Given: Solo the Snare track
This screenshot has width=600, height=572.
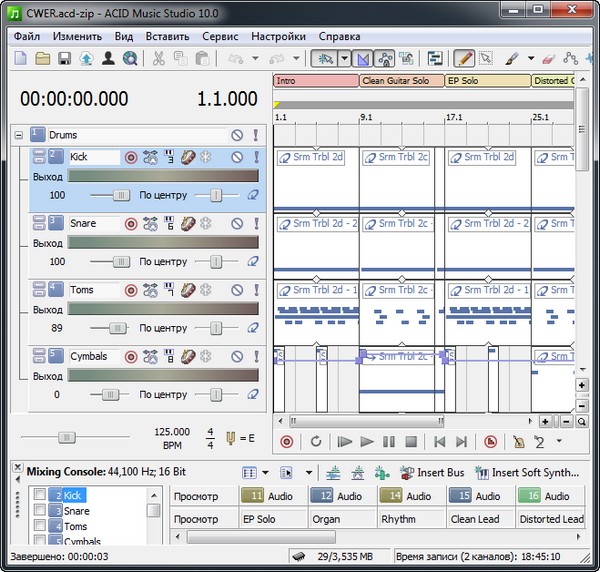Looking at the screenshot, I should pos(256,223).
